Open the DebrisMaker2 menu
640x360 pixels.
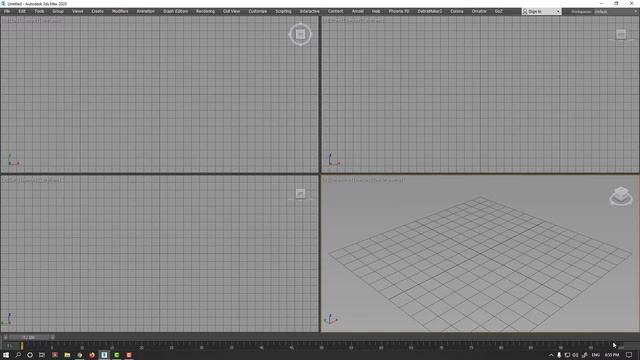coord(430,11)
